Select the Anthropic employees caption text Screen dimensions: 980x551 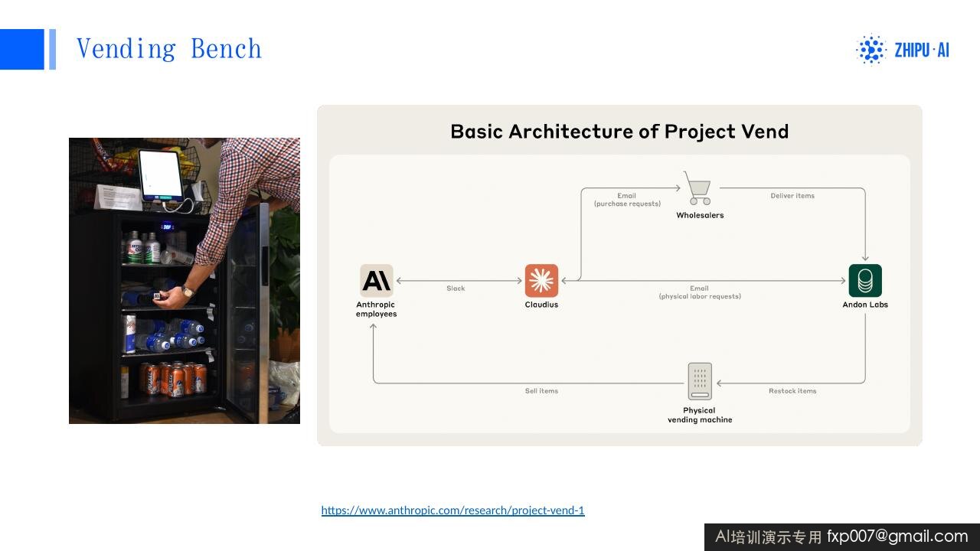[376, 309]
